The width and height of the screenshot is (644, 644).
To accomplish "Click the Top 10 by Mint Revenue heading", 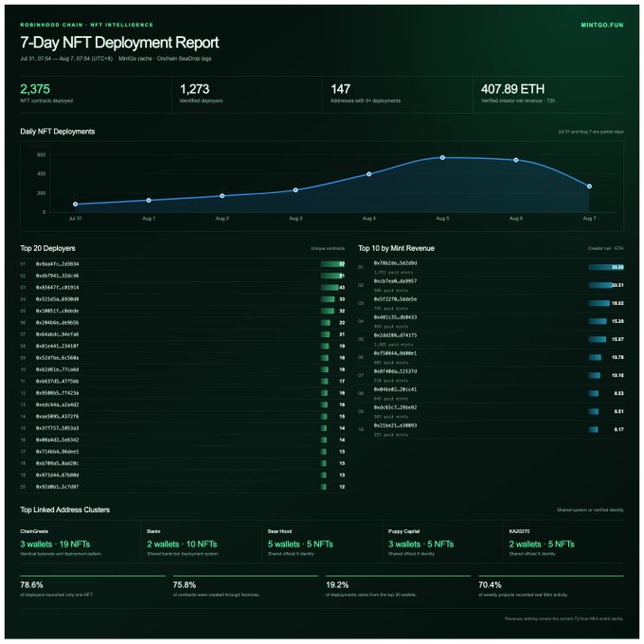I will point(396,248).
